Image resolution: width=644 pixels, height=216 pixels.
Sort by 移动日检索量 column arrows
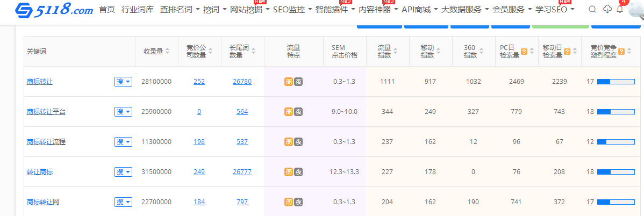coord(575,52)
